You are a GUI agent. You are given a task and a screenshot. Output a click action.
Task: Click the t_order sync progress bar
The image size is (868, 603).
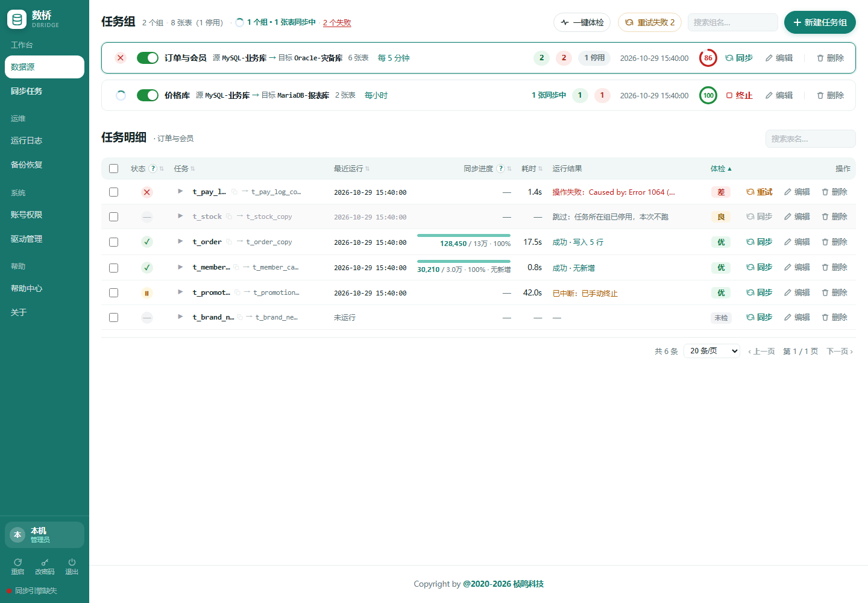coord(464,235)
